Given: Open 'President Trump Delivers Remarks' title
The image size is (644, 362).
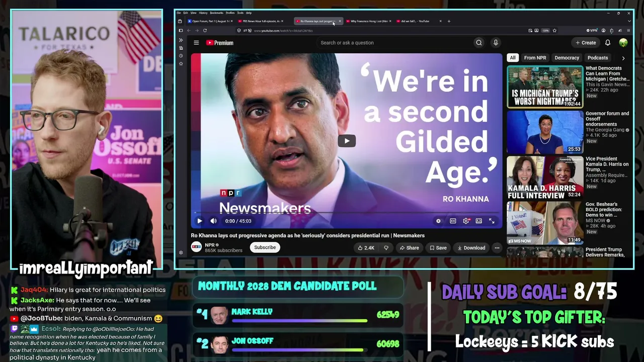Looking at the screenshot, I should point(605,252).
